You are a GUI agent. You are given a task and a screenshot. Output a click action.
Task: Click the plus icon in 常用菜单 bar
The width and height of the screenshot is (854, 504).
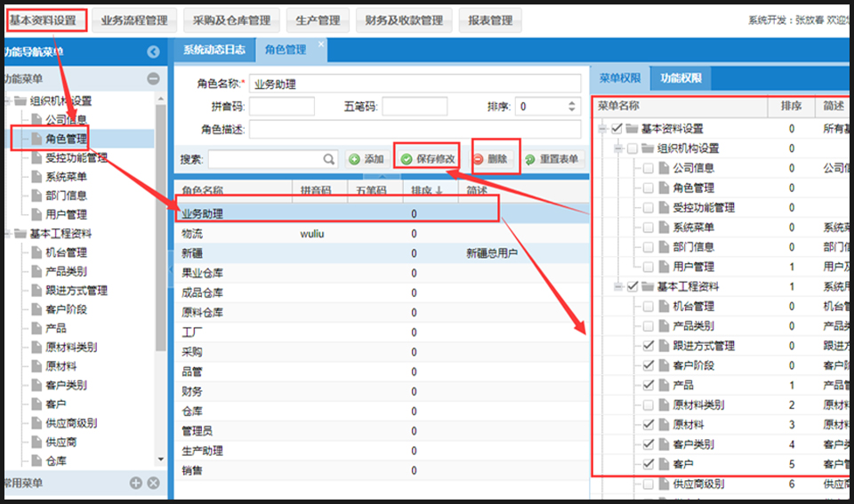[x=136, y=483]
